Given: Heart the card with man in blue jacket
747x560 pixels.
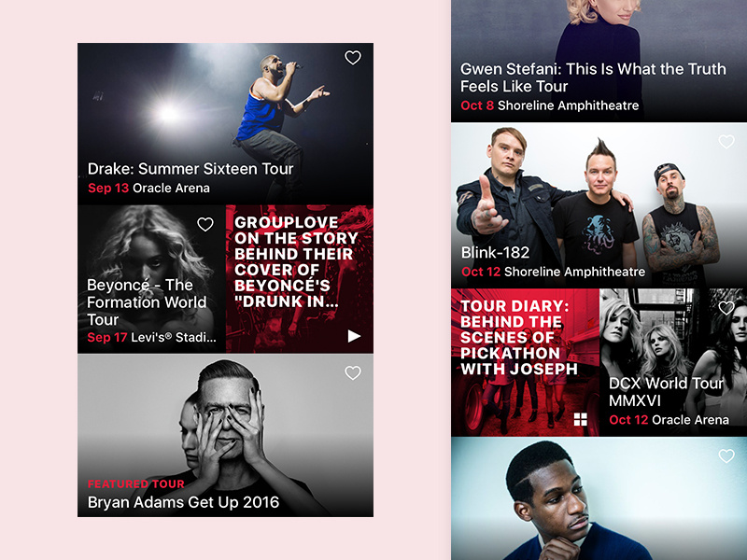Looking at the screenshot, I should [x=726, y=456].
